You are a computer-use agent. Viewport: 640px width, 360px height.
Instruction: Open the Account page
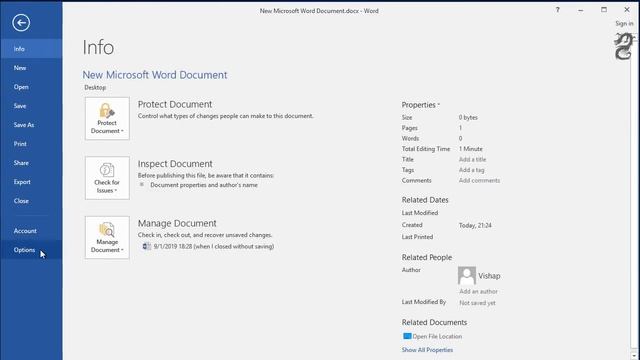tap(31, 231)
